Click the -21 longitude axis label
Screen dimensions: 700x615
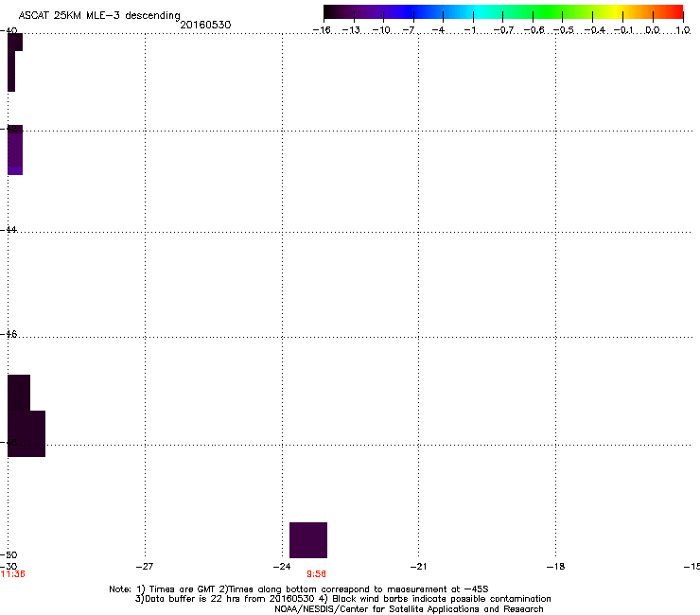pos(418,567)
